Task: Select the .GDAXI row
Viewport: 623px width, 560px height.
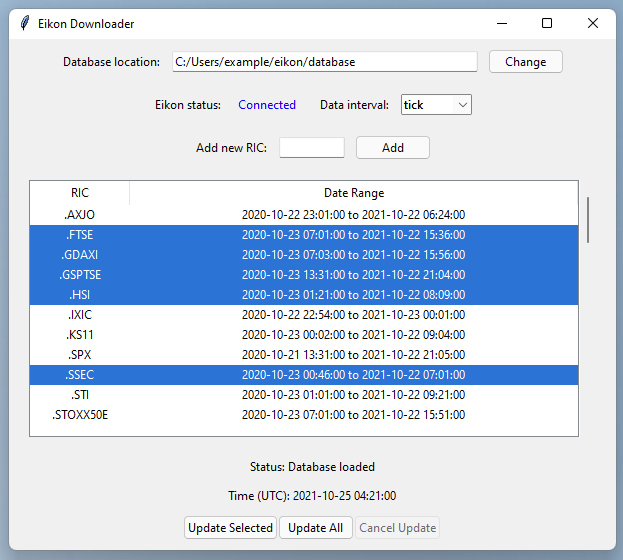Action: tap(304, 255)
